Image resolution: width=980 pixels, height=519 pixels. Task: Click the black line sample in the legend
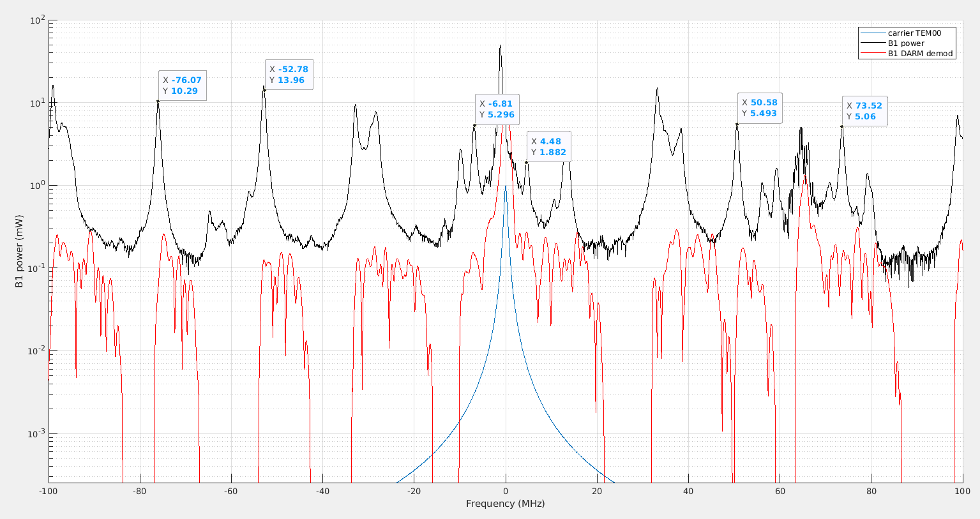[x=872, y=43]
